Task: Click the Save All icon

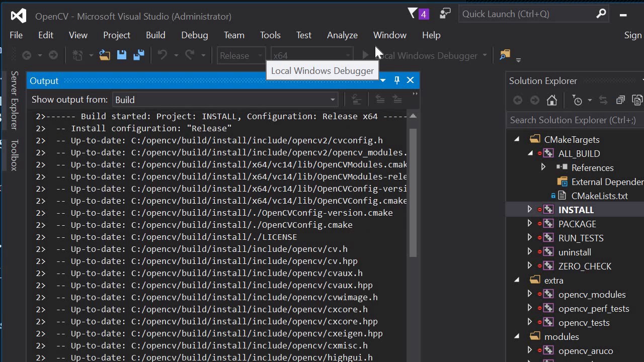Action: pyautogui.click(x=139, y=55)
